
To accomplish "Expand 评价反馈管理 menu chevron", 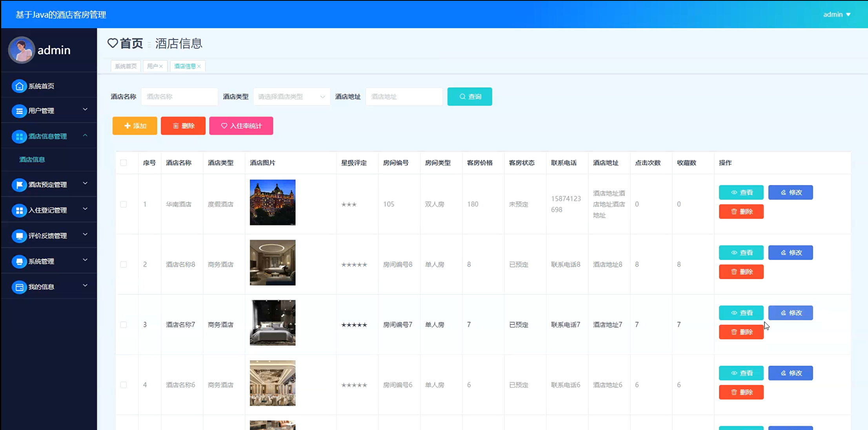I will 85,234.
